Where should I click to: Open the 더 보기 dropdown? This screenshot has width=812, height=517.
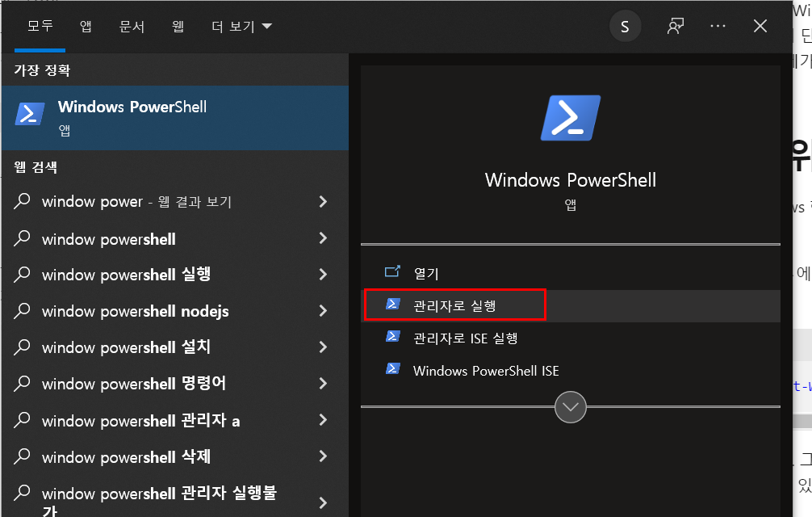241,26
